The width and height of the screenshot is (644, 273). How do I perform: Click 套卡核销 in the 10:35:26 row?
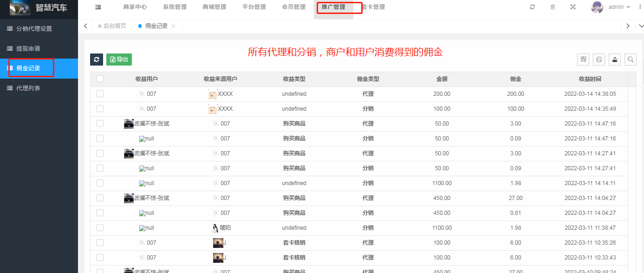(294, 243)
